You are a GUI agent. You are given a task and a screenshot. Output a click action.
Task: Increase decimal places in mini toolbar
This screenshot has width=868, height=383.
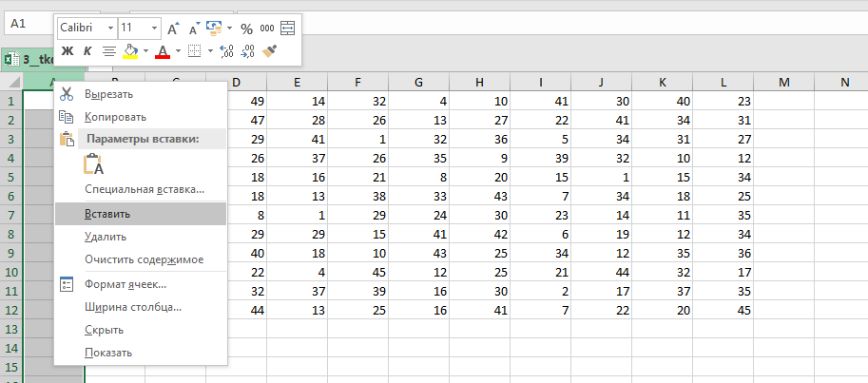[x=225, y=51]
